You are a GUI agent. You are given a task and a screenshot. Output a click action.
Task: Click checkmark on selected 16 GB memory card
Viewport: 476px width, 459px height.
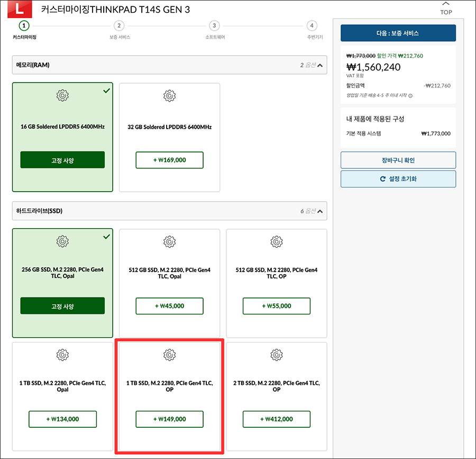click(106, 91)
